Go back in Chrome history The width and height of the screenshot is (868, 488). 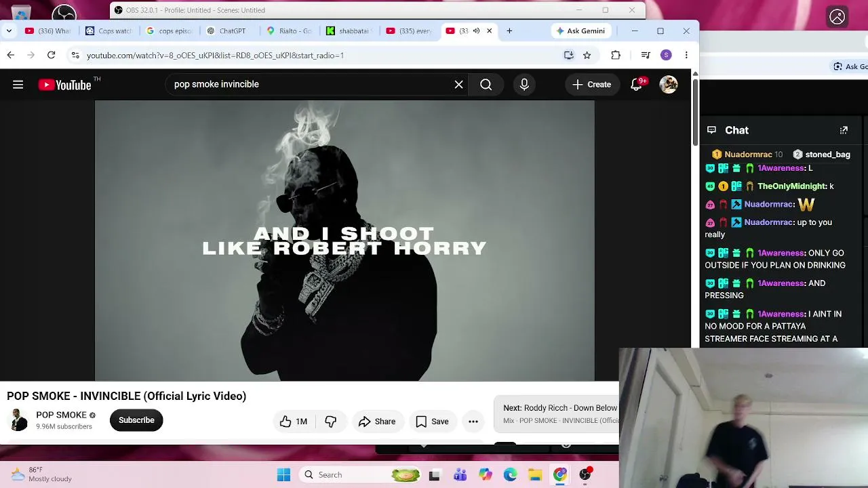(x=11, y=56)
